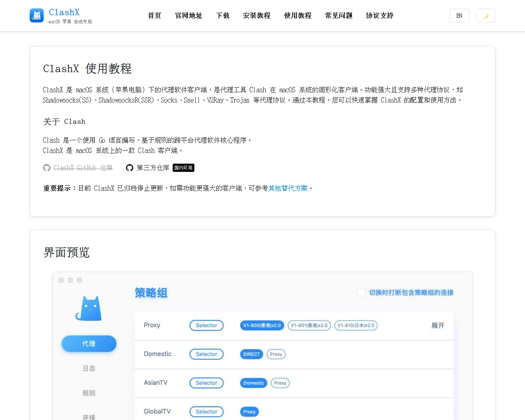Click the Domestic group name label

[157, 354]
